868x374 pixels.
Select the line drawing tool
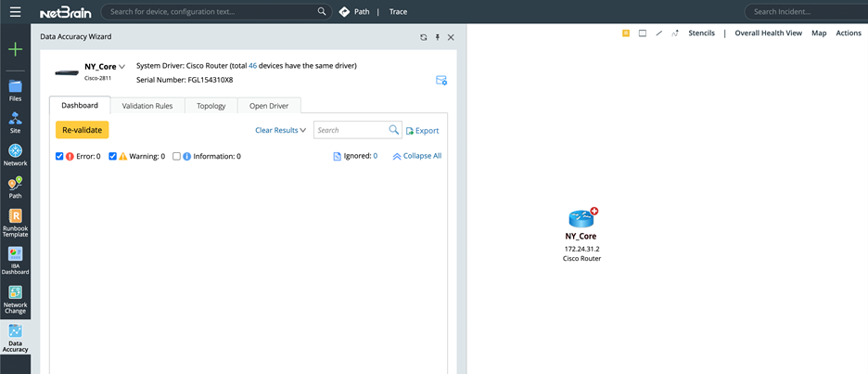point(658,33)
